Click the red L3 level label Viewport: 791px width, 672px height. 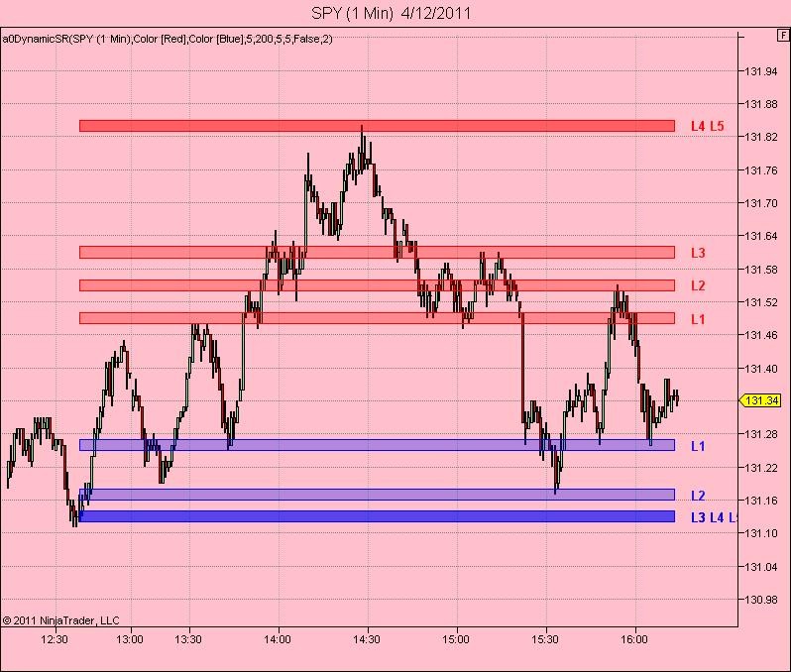point(698,253)
